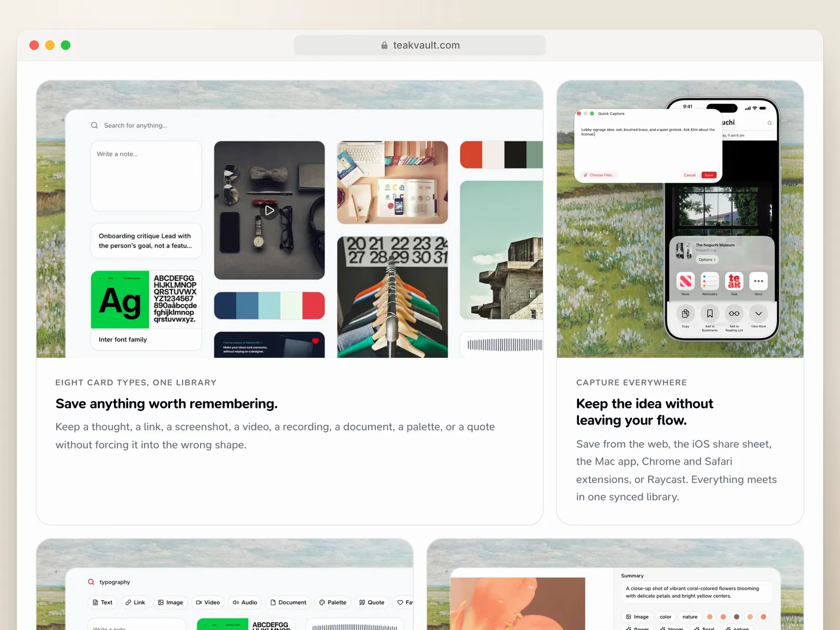
Task: Filter by Image type chip
Action: (171, 602)
